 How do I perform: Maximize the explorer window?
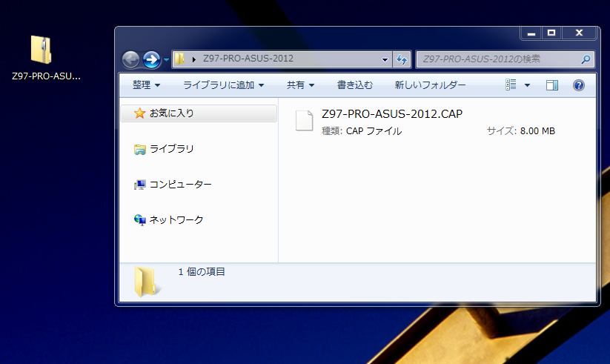click(551, 33)
